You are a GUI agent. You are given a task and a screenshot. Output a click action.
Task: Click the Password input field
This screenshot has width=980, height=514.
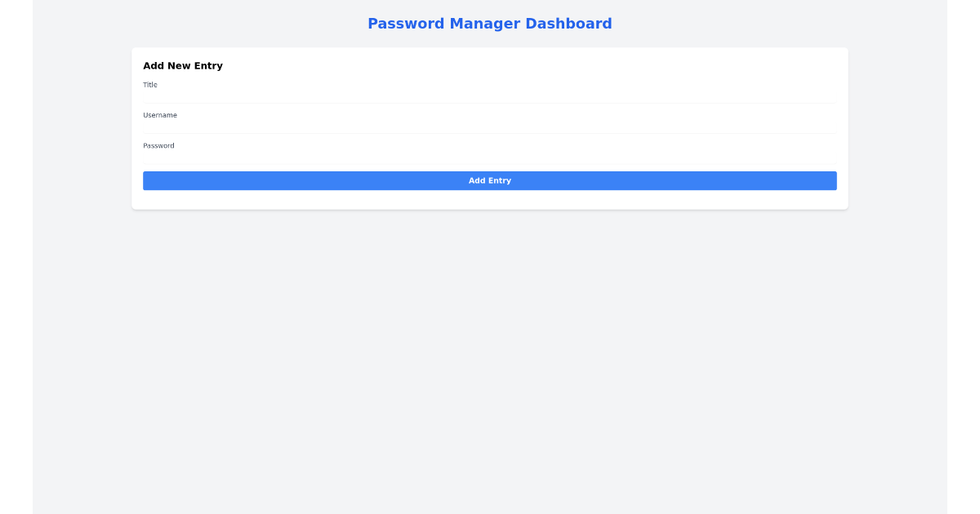[x=490, y=152]
